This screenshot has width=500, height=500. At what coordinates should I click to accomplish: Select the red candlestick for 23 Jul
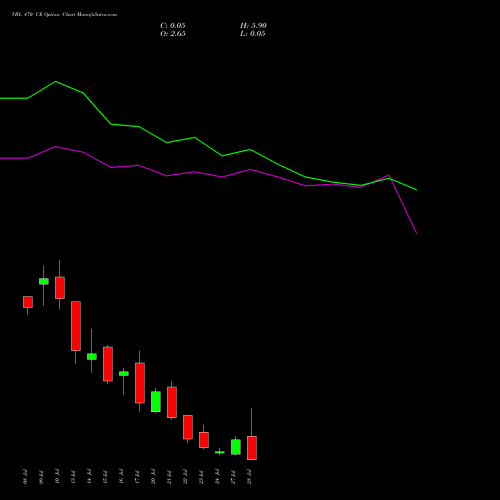[x=204, y=440]
